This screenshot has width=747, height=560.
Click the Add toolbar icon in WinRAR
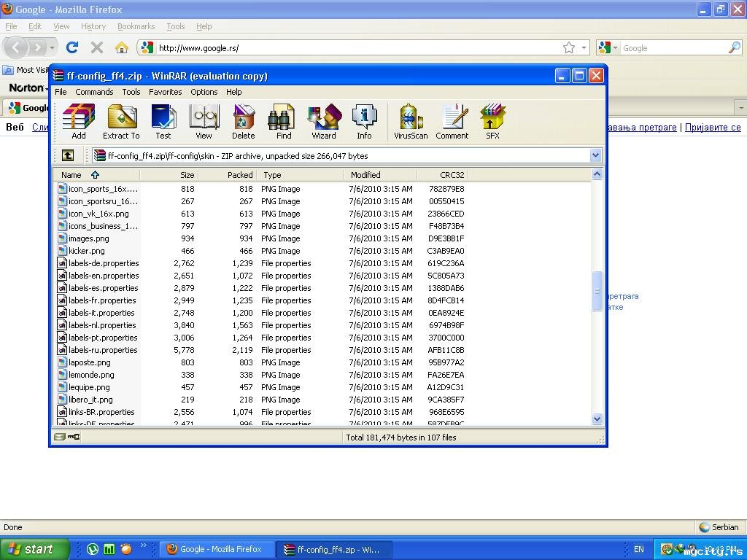coord(79,122)
